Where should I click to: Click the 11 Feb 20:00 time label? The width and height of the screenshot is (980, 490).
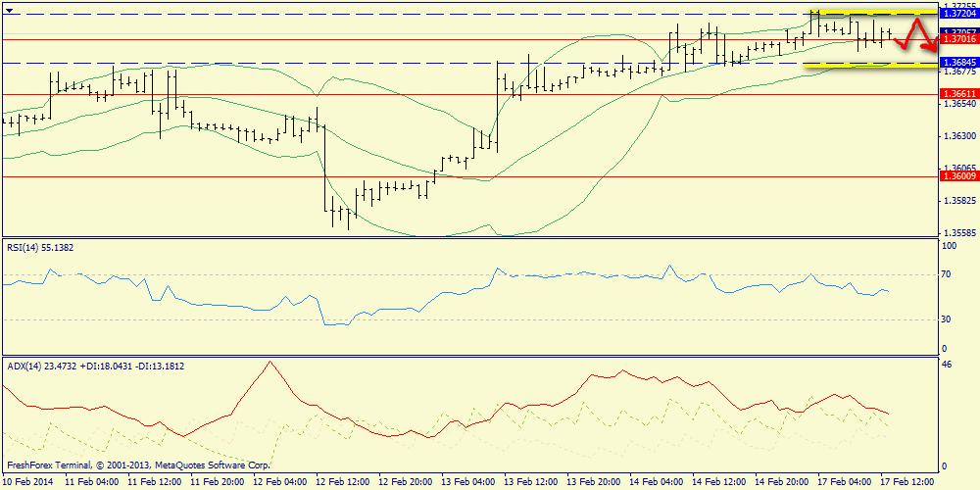point(217,482)
